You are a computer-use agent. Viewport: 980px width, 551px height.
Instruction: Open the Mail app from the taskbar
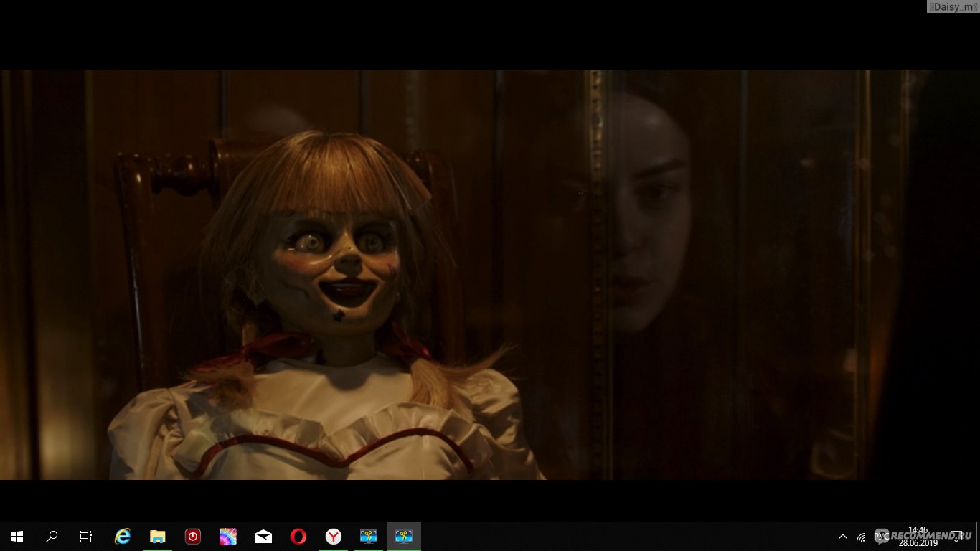pos(263,537)
